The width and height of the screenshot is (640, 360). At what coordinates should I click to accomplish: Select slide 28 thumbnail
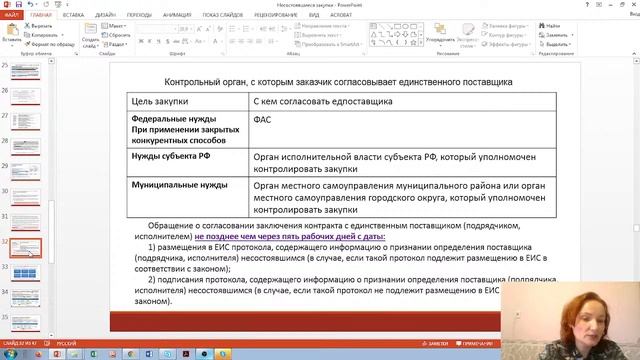point(25,147)
